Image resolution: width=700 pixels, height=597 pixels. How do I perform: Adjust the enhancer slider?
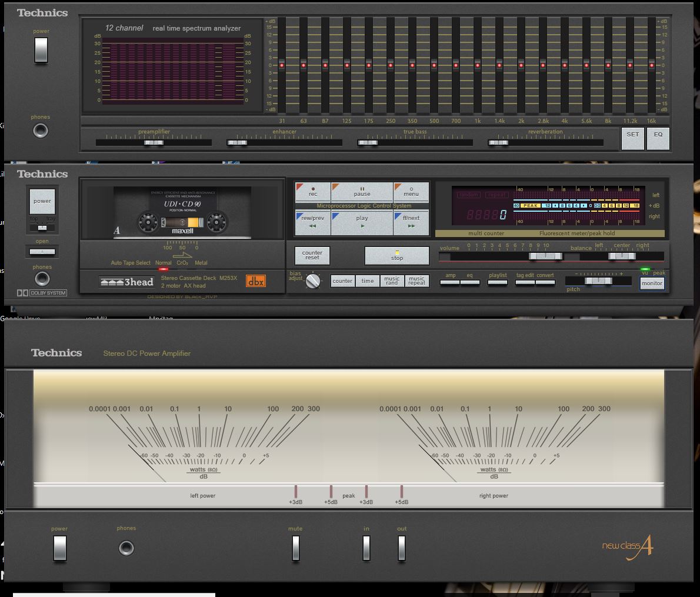click(237, 142)
